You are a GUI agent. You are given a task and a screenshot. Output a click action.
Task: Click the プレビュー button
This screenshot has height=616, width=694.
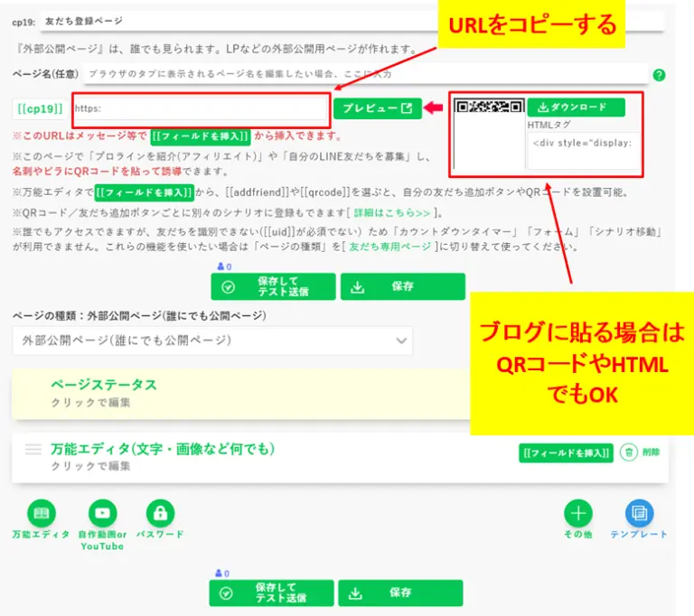(x=378, y=108)
